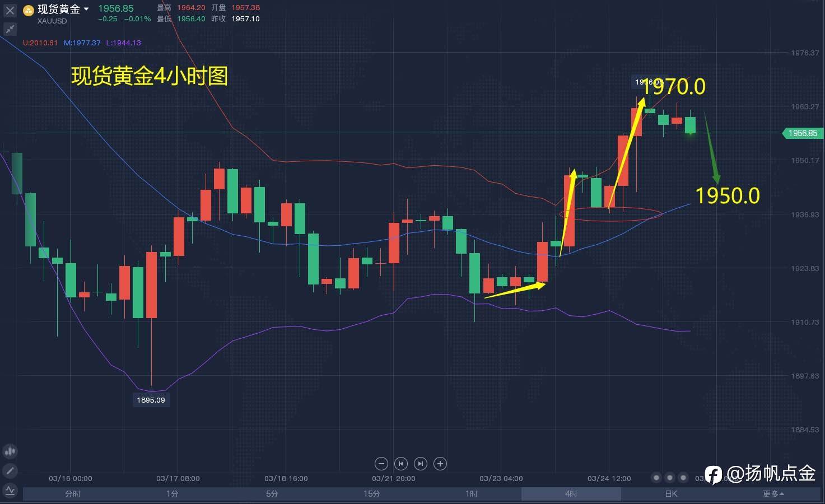The width and height of the screenshot is (825, 504).
Task: Click the 03/21 20:00 time axis label
Action: tap(394, 478)
